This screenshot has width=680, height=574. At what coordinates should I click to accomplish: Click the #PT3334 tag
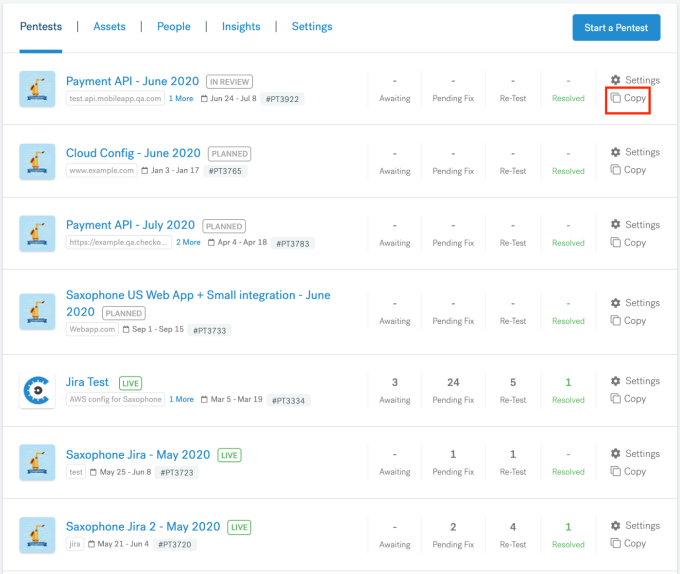pyautogui.click(x=288, y=401)
